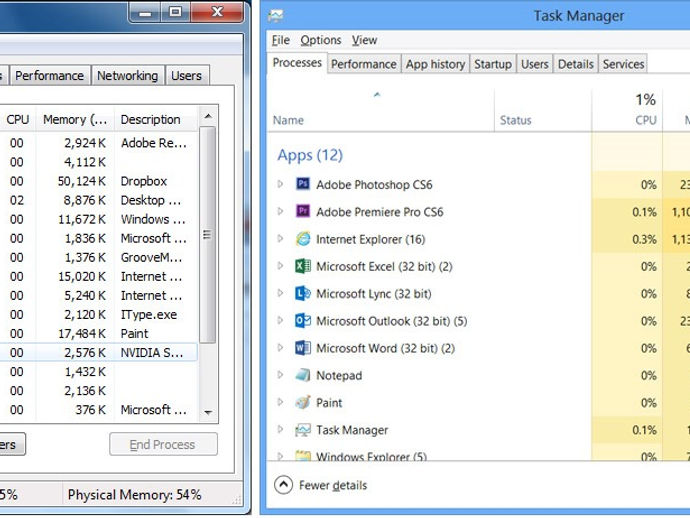Image resolution: width=690 pixels, height=518 pixels.
Task: Expand the Adobe Photoshop CS6 row
Action: click(x=280, y=184)
